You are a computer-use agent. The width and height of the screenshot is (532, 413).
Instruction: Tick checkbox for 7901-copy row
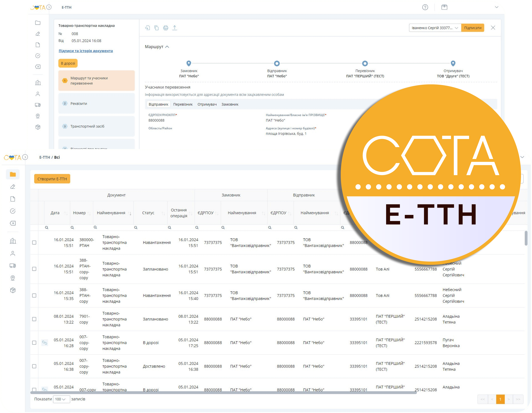(x=34, y=319)
